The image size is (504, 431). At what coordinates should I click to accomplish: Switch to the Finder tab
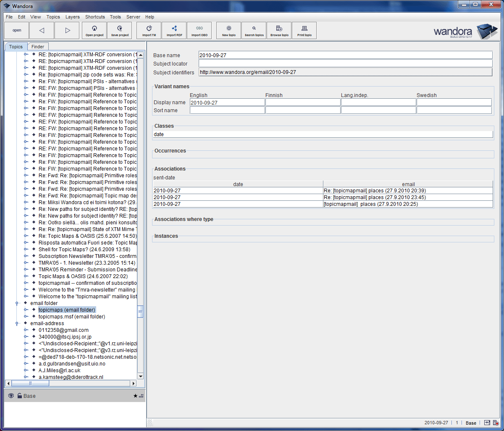(x=38, y=46)
